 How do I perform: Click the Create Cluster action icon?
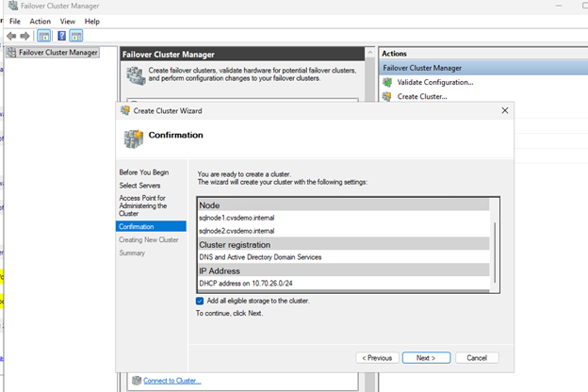tap(387, 96)
